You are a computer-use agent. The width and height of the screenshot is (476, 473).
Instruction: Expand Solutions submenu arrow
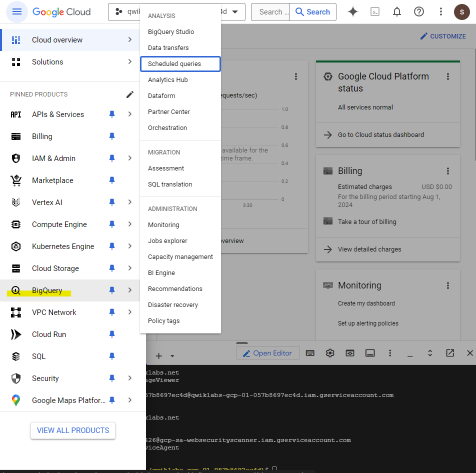[130, 61]
